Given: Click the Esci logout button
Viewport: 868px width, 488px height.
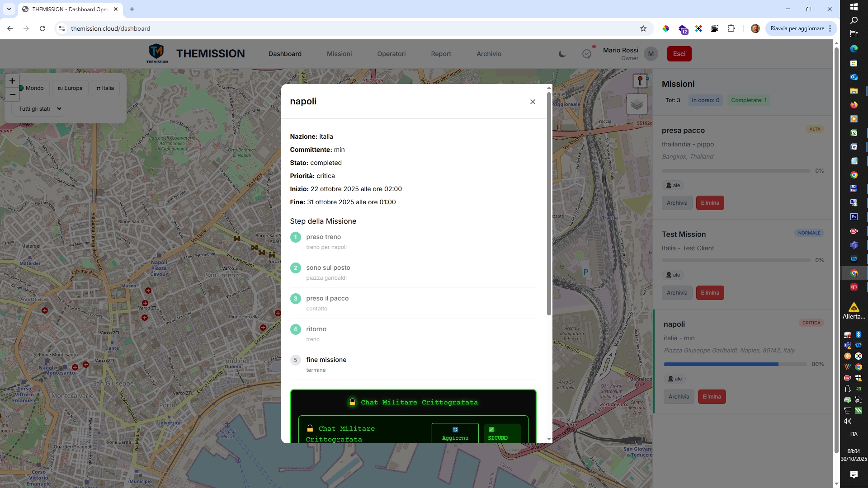Looking at the screenshot, I should [679, 53].
